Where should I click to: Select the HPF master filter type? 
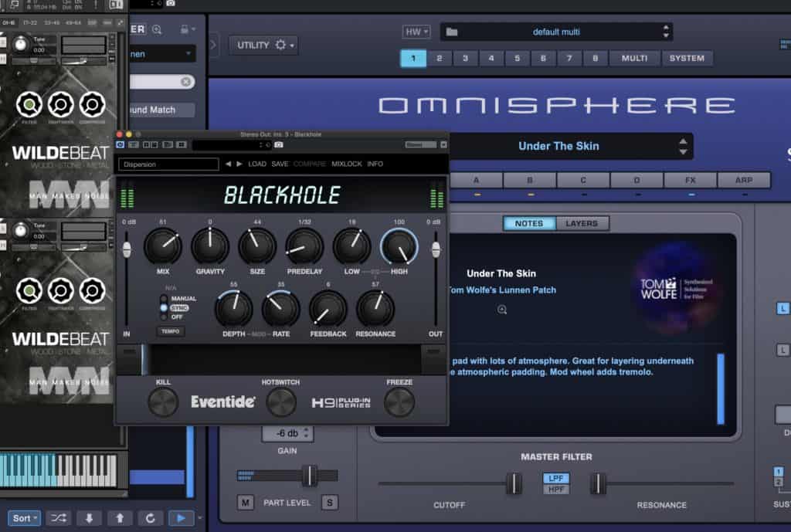click(x=556, y=489)
